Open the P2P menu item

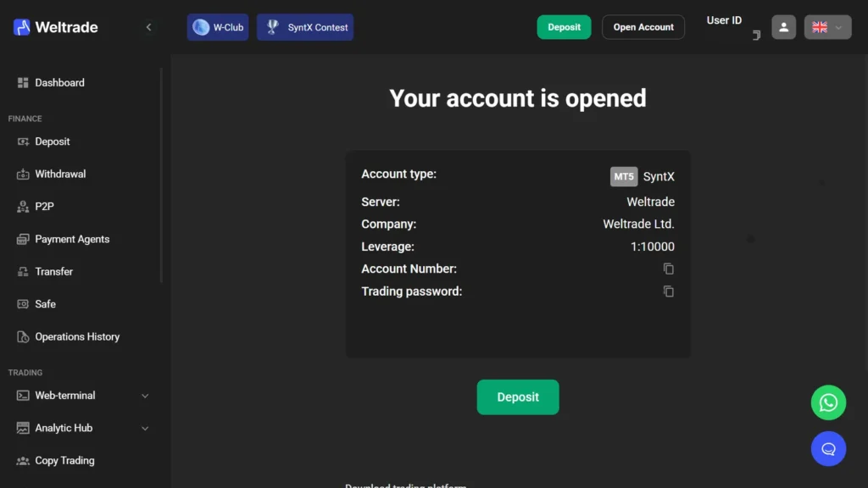point(44,207)
